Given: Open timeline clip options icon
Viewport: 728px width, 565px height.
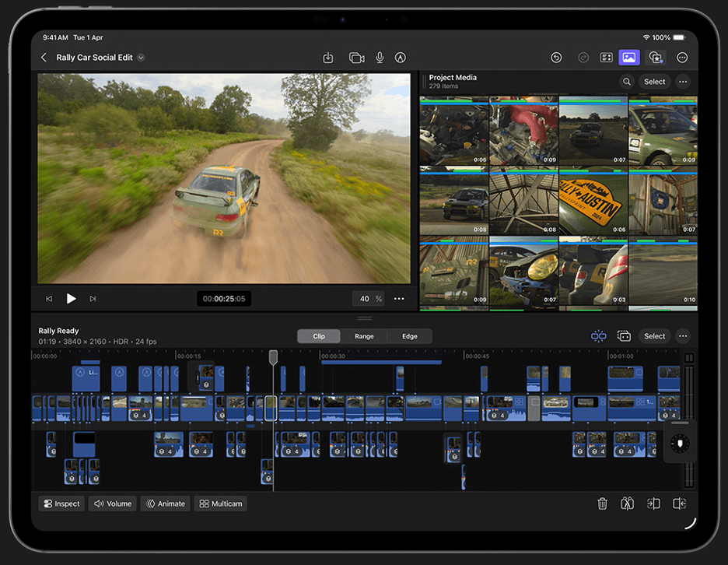Looking at the screenshot, I should [624, 336].
